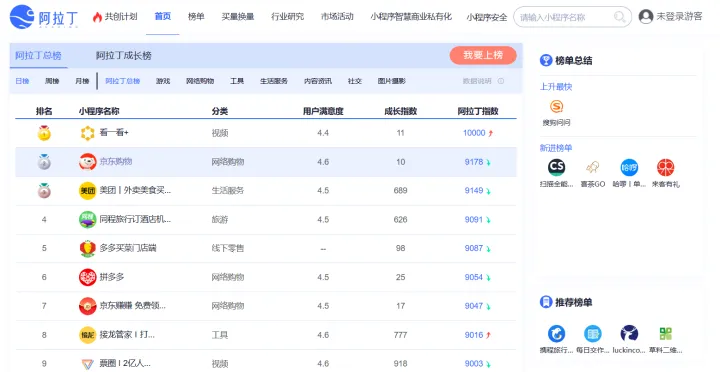Open 小程序智慧商业私有化 menu item
The height and width of the screenshot is (372, 720).
coord(411,17)
